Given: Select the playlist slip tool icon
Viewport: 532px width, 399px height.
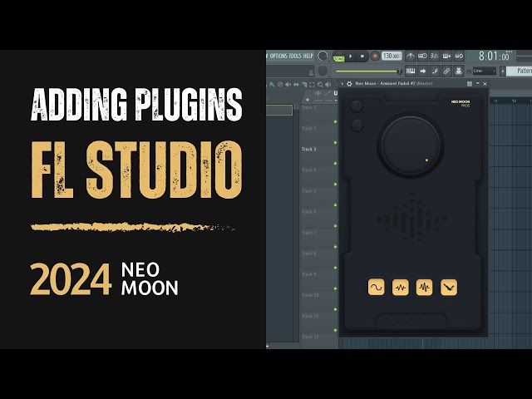Looking at the screenshot, I should pyautogui.click(x=296, y=84).
